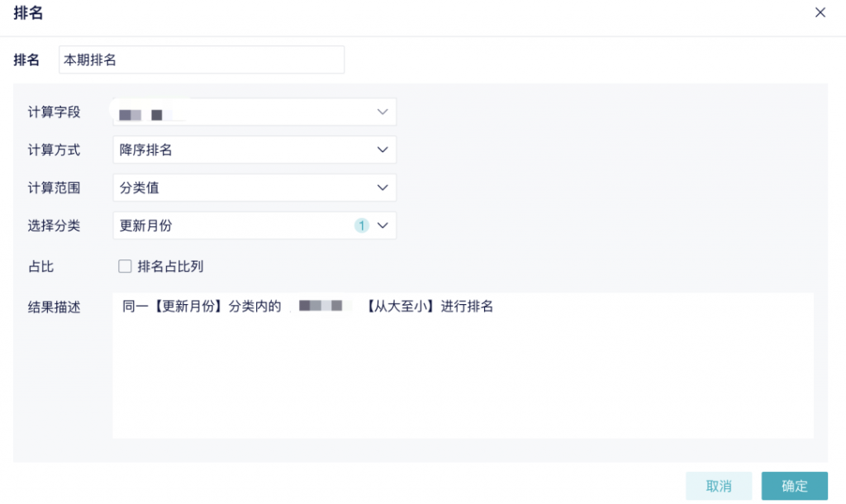
Task: Confirm with the 确定 button
Action: pos(794,486)
